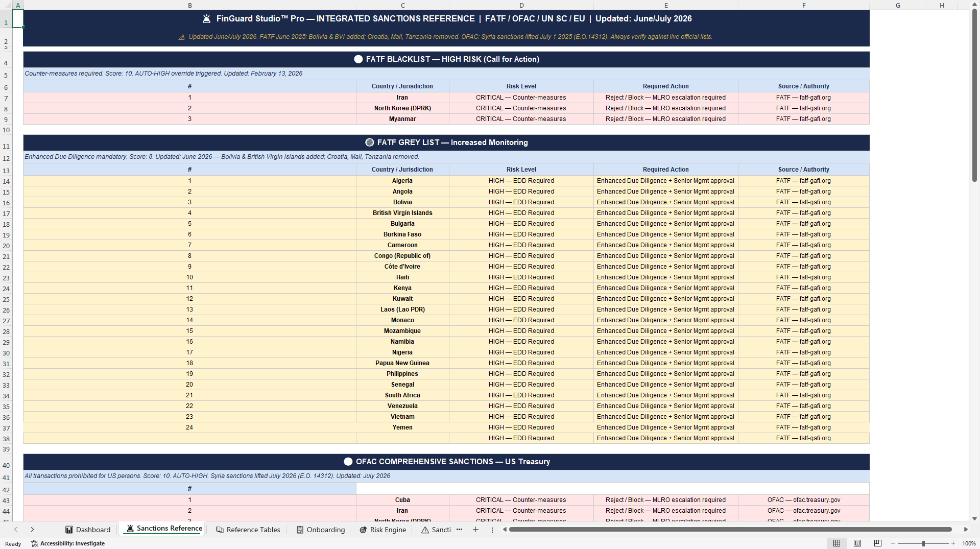Click Risk Level cell in Bolivia row
Viewport: 980px width, 549px height.
coord(521,202)
